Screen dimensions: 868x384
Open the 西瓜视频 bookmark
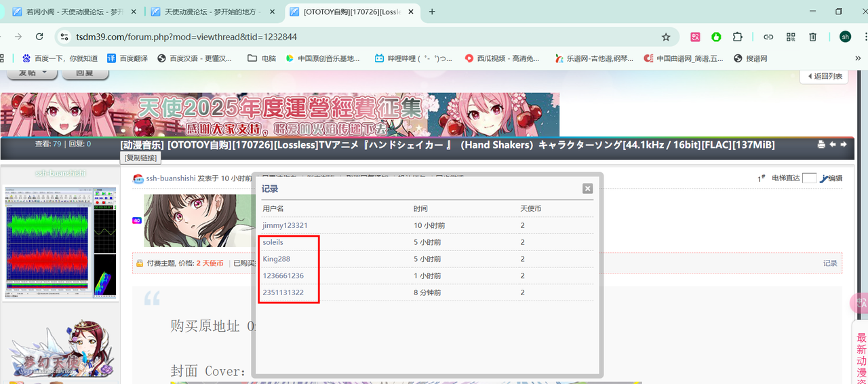502,58
